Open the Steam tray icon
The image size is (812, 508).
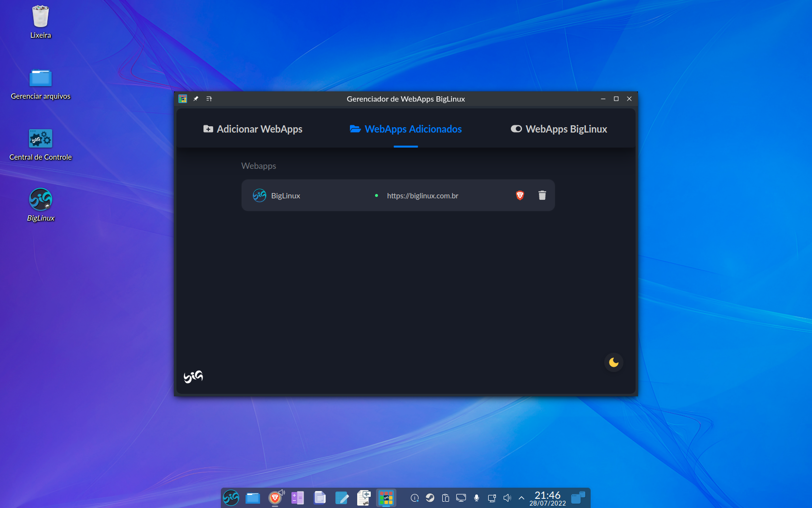click(430, 498)
